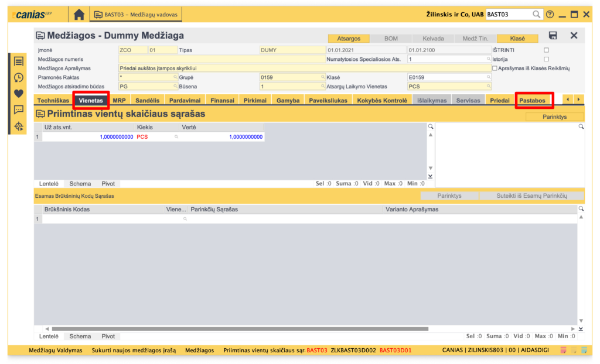Click the Home icon in the top bar
Image resolution: width=600 pixels, height=364 pixels.
pyautogui.click(x=79, y=14)
